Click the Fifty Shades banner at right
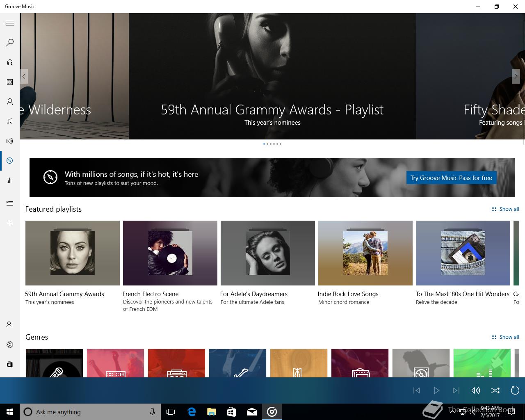The width and height of the screenshot is (525, 420). tap(470, 76)
